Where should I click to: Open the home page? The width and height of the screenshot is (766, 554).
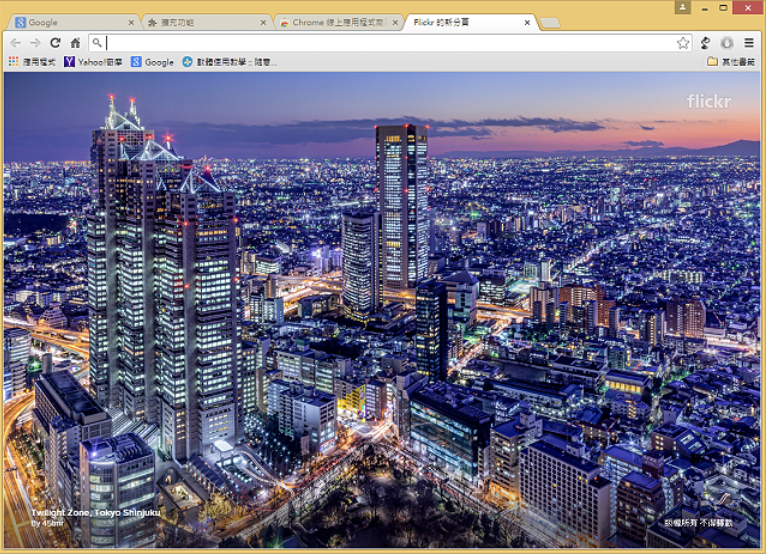point(75,43)
